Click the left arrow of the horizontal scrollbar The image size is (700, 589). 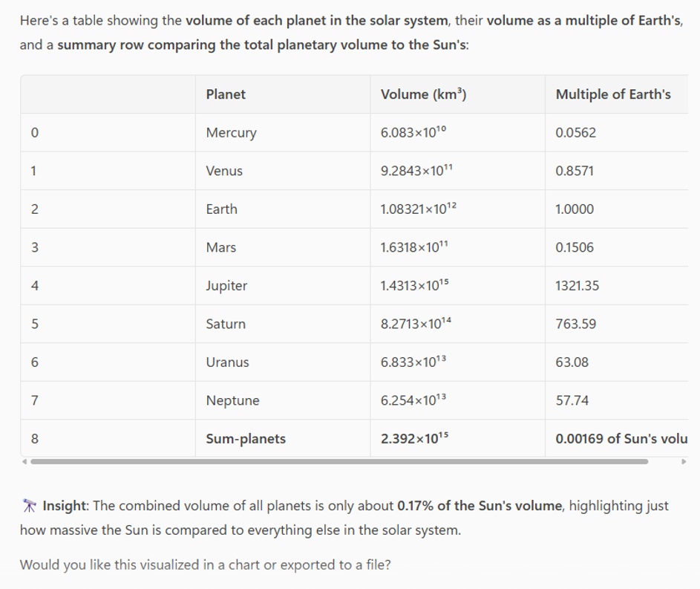tap(24, 462)
